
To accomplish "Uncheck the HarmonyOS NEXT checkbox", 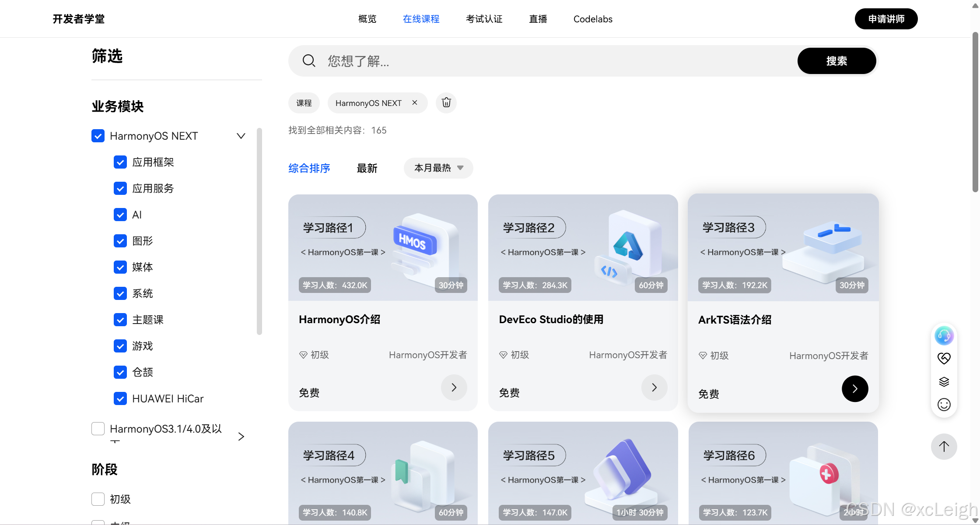I will coord(98,136).
